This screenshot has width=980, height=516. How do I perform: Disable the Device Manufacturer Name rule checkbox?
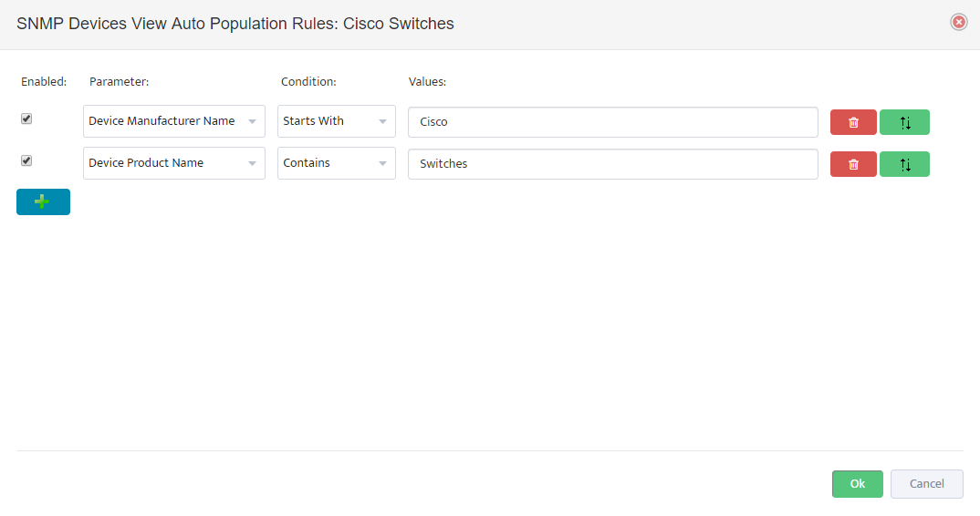coord(26,119)
